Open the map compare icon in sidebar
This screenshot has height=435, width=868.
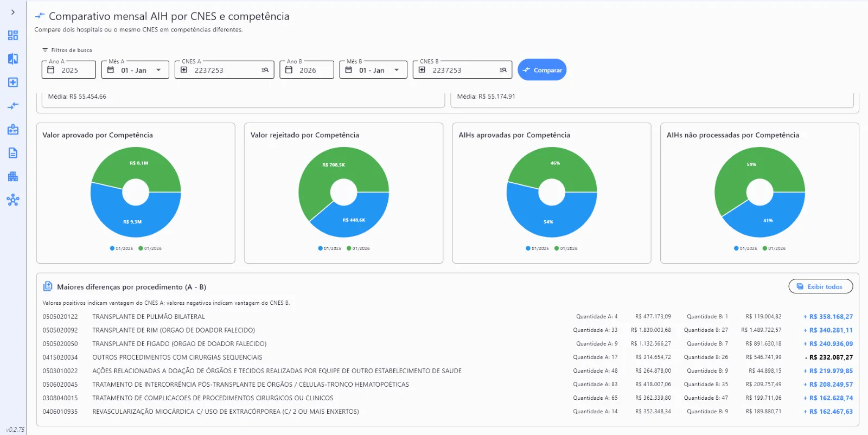13,59
